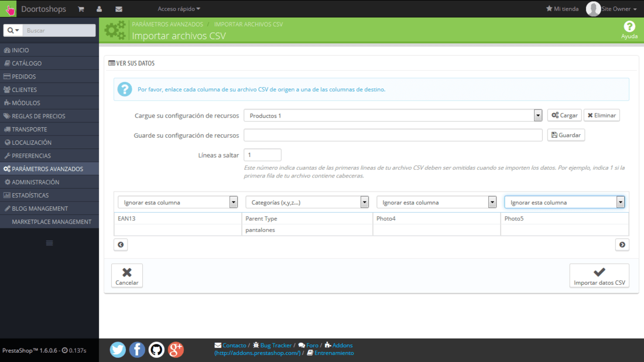Click the Buscar search field
The width and height of the screenshot is (644, 362).
click(59, 30)
